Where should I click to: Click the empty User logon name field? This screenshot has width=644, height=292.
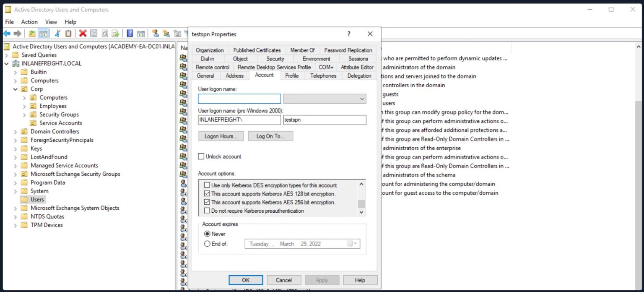click(x=239, y=99)
